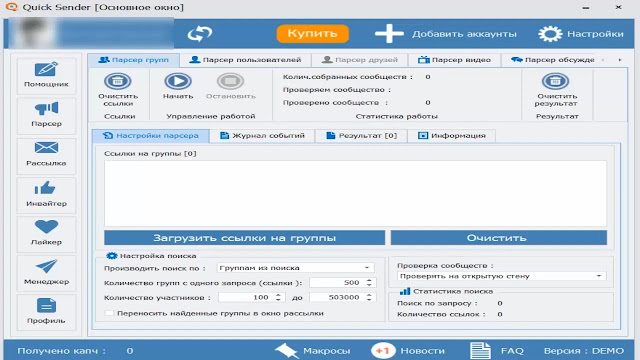Click the Добавить аккаунты label
The image size is (640, 360).
point(464,34)
